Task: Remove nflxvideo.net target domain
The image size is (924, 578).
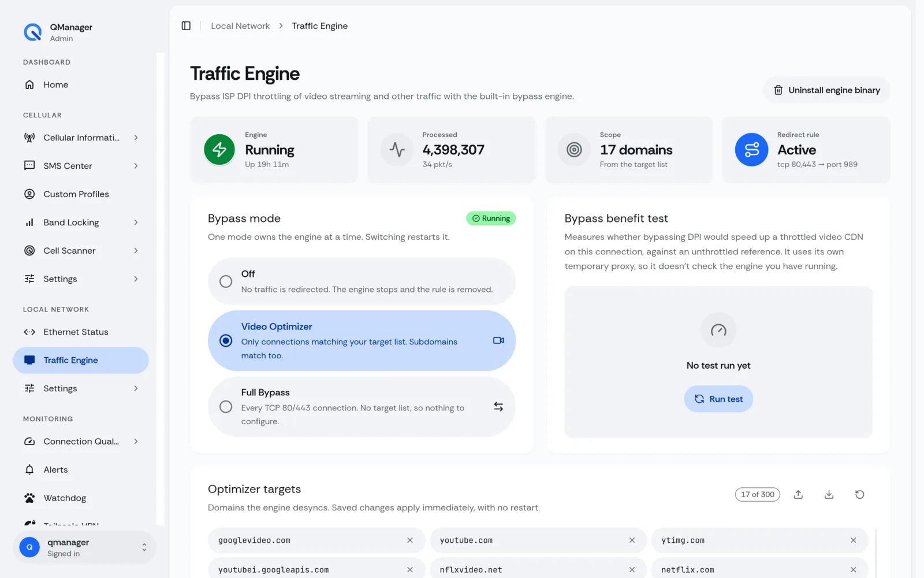Action: pos(632,570)
